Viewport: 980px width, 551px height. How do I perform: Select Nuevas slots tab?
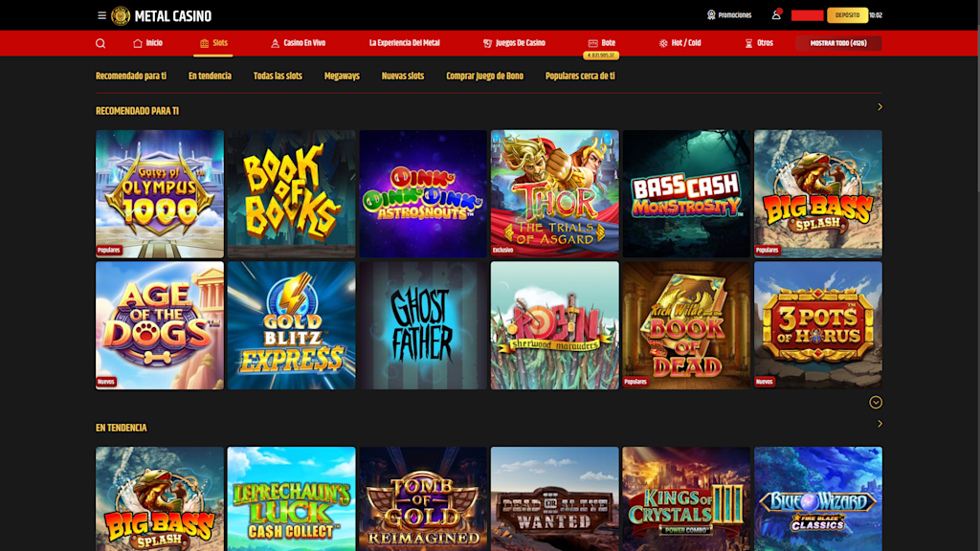[403, 77]
